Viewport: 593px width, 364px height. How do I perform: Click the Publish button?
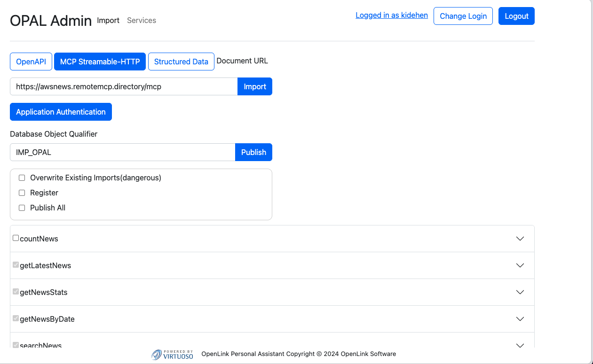pos(253,152)
